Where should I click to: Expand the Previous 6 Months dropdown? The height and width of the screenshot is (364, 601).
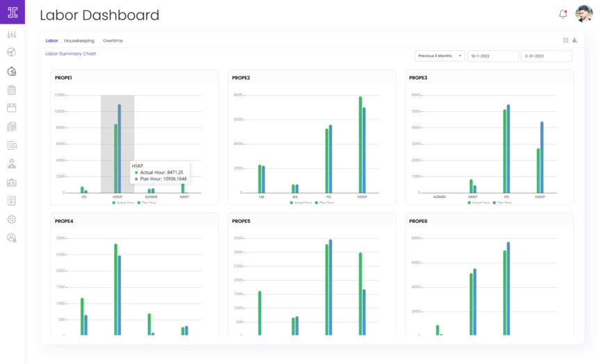(439, 56)
